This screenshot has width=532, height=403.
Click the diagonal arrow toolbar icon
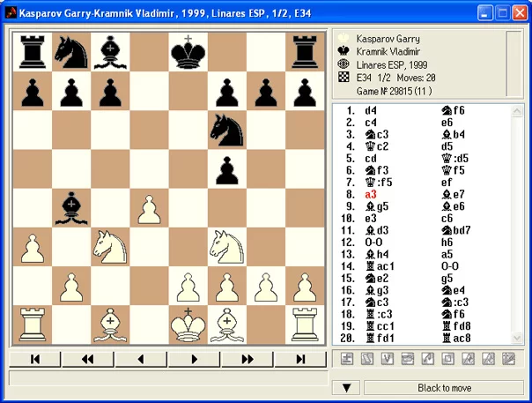427,359
